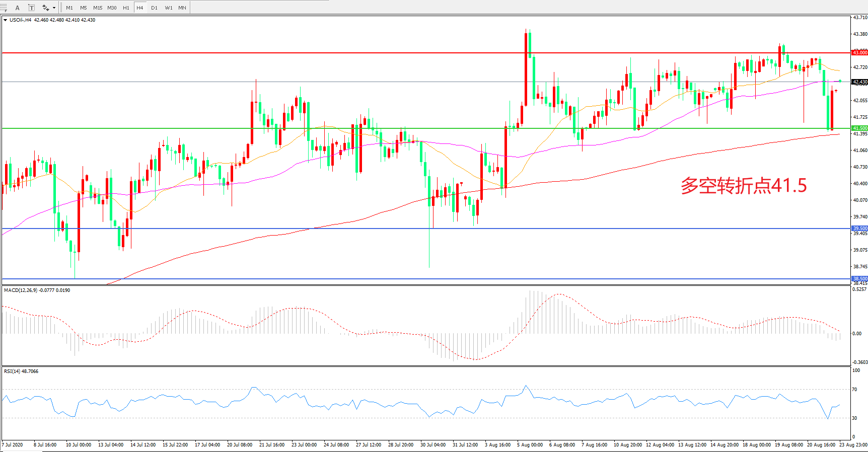Viewport: 868px width, 452px height.
Task: Switch timeframe to M15
Action: pos(98,8)
